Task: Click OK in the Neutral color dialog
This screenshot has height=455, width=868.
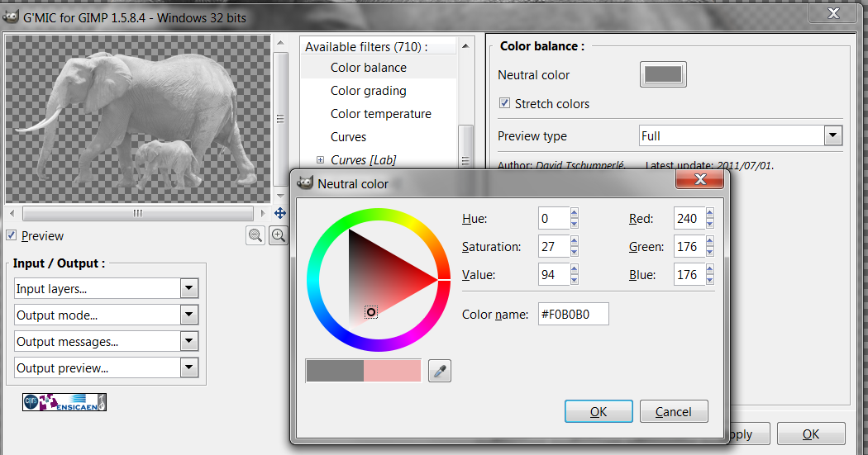Action: (599, 411)
